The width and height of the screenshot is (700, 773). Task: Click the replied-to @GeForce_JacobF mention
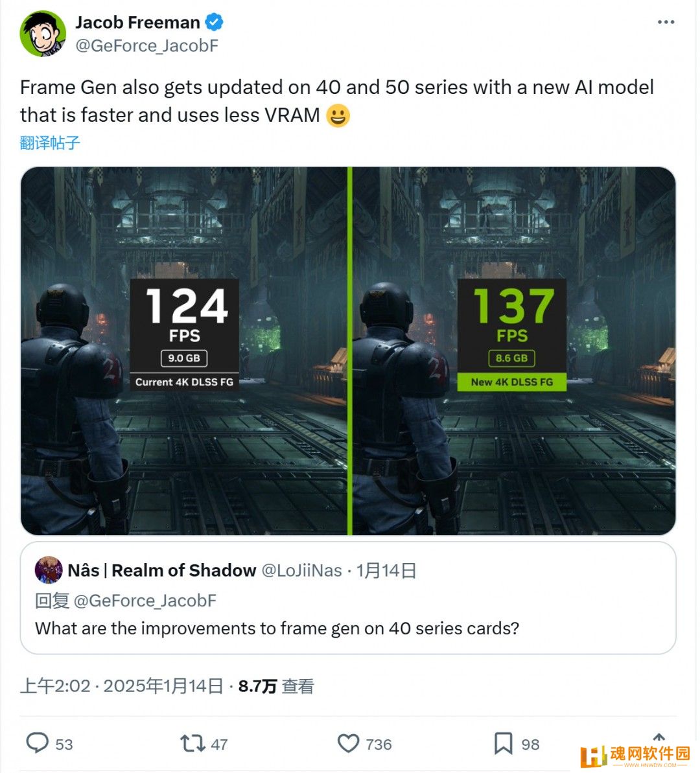(145, 601)
